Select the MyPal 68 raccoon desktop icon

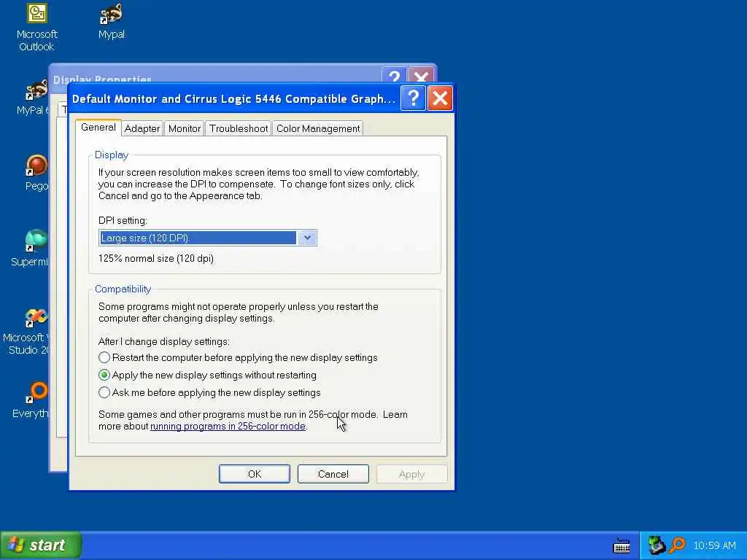click(x=34, y=98)
